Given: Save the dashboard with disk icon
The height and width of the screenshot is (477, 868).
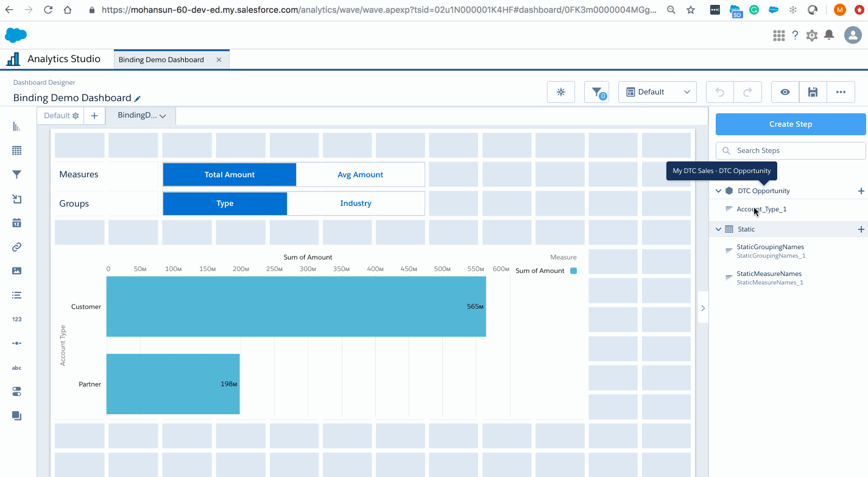Looking at the screenshot, I should pyautogui.click(x=813, y=92).
